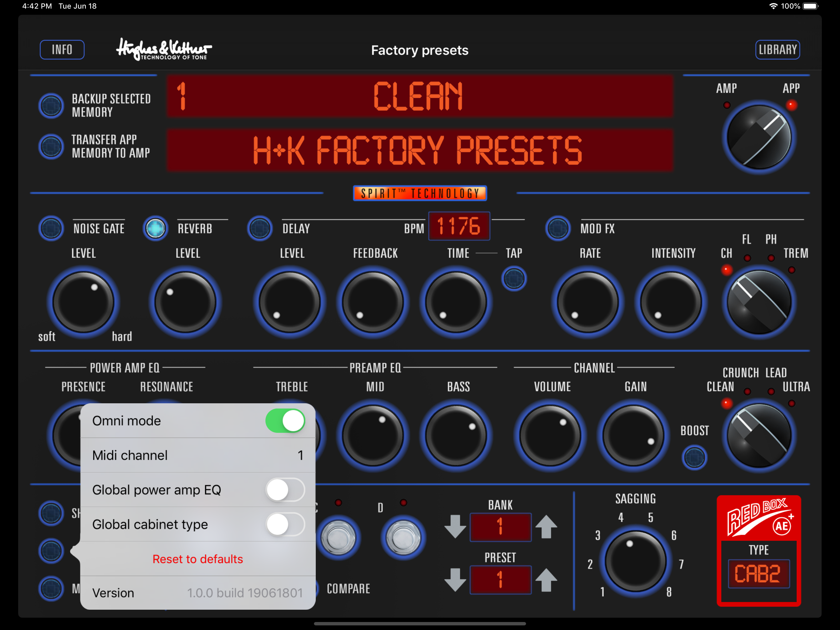This screenshot has width=840, height=630.
Task: Select the Version info row
Action: [x=198, y=593]
